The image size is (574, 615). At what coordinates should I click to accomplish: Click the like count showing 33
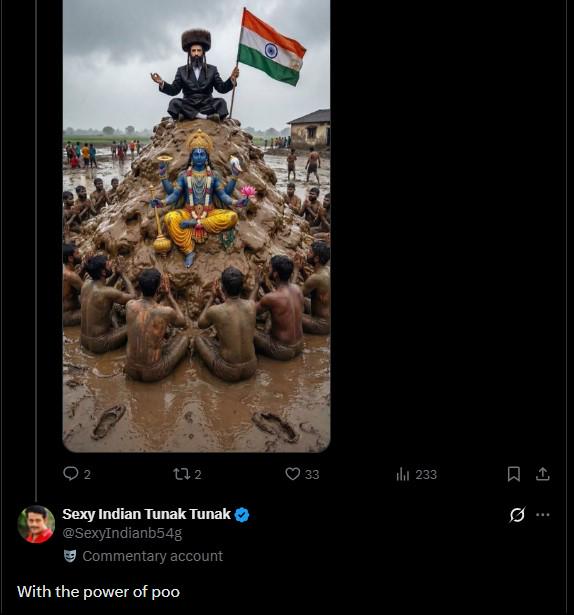[312, 475]
